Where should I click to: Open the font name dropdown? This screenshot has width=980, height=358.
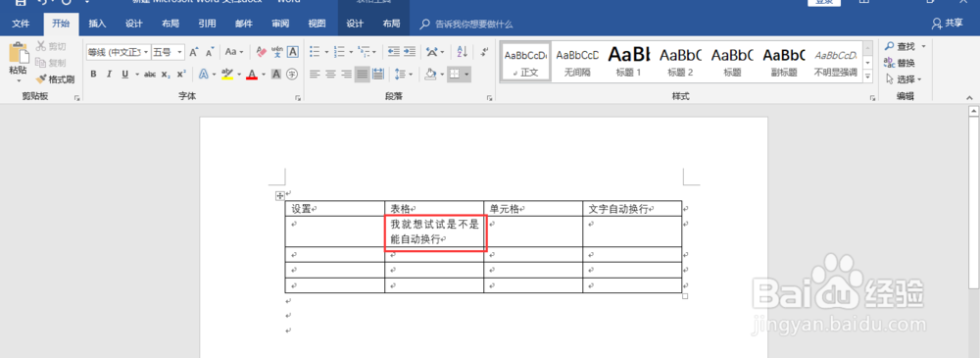click(x=146, y=52)
